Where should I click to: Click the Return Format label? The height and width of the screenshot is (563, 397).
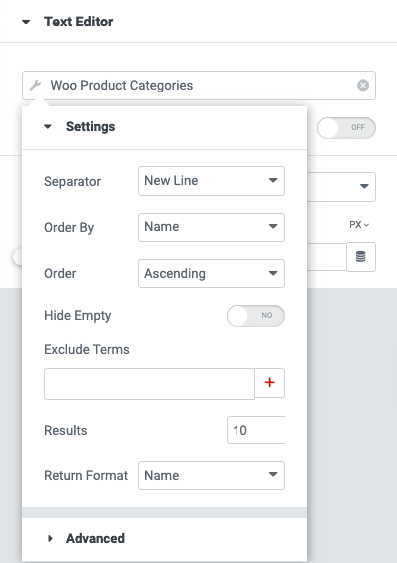coord(86,475)
